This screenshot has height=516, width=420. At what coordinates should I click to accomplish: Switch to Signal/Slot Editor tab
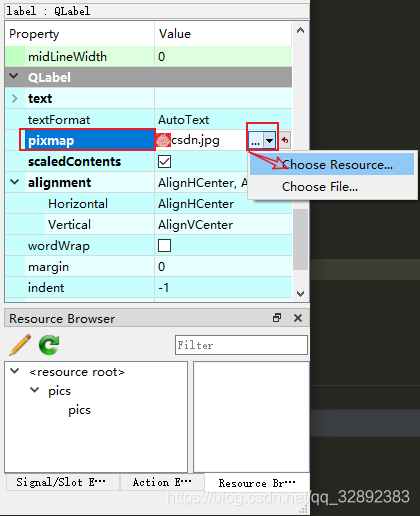(62, 482)
